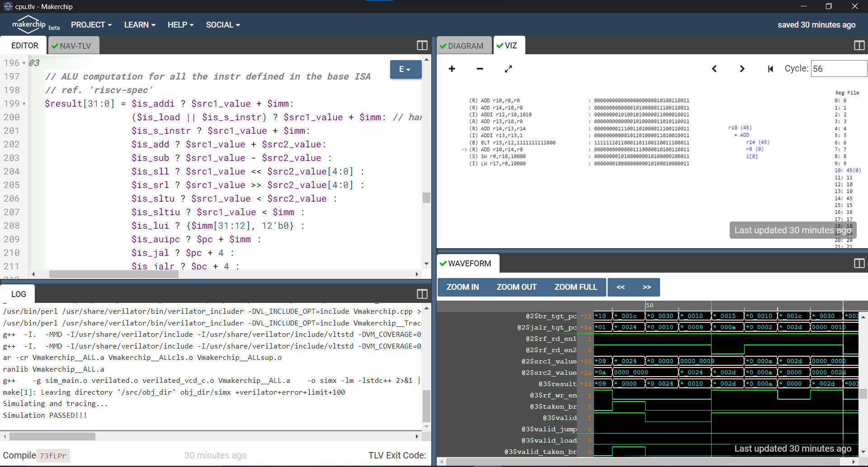Click the VIZ fit-to-view expand icon
This screenshot has width=868, height=467.
point(508,69)
